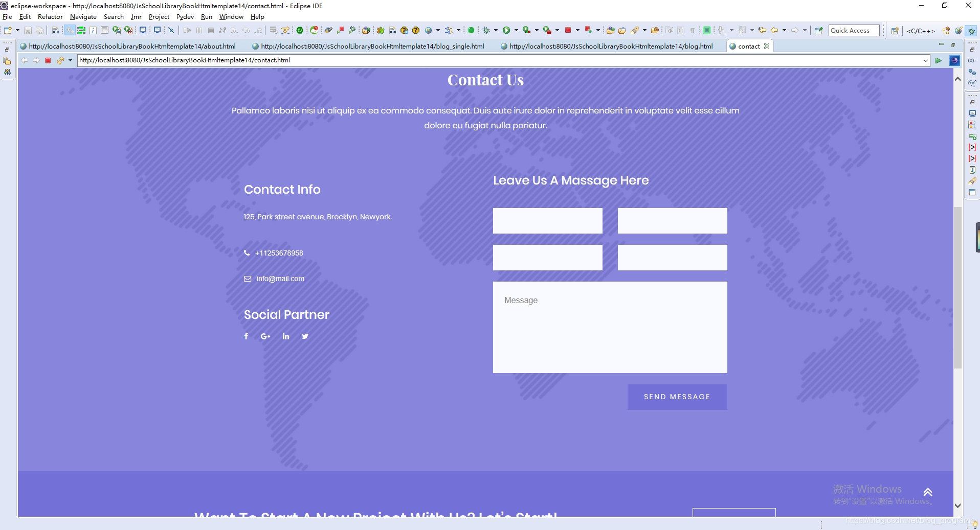Switch to the Debug perspective icon

tap(971, 31)
